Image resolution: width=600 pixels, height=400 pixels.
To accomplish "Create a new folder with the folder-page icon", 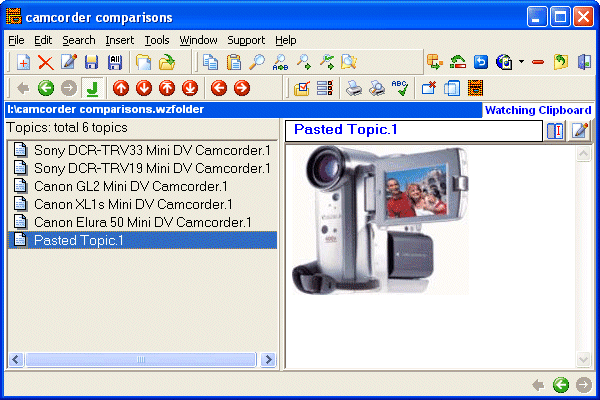I will point(143,62).
